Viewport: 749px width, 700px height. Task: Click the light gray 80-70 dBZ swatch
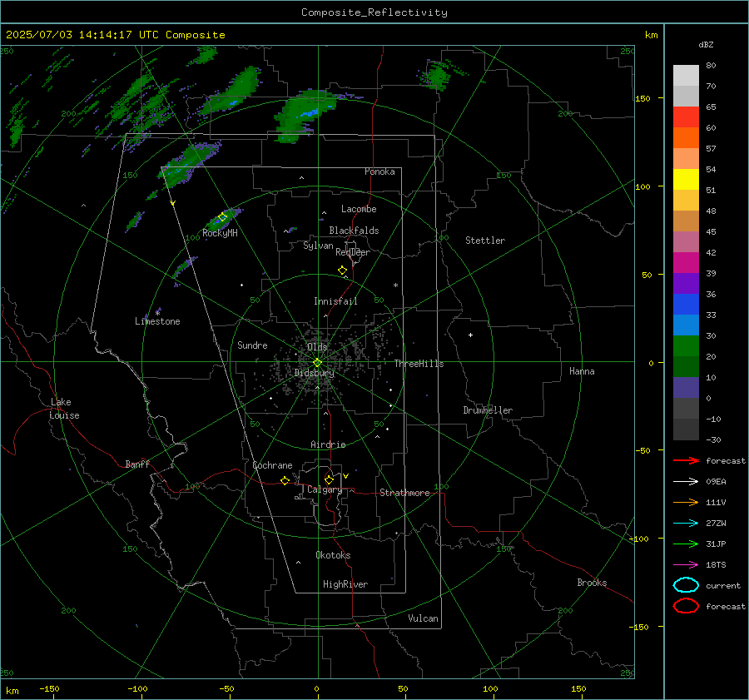(686, 76)
